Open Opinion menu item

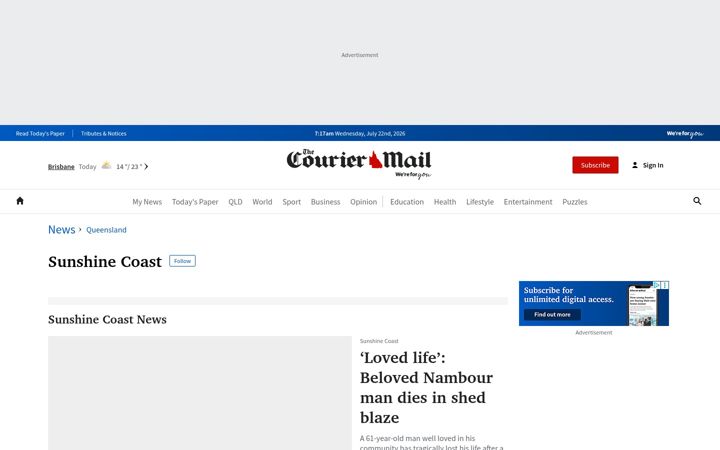363,202
